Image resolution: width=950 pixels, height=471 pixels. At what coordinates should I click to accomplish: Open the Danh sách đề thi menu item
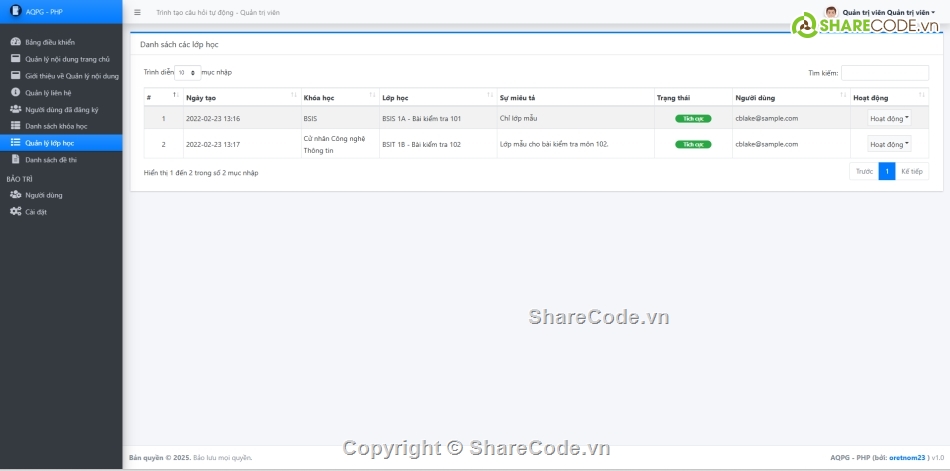coord(51,160)
